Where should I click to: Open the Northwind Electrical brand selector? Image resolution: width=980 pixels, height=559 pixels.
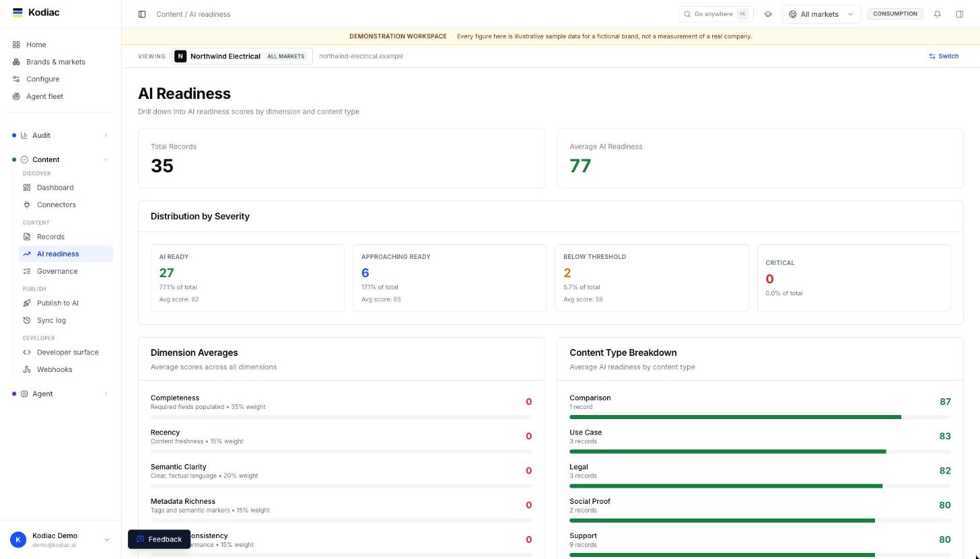[242, 57]
